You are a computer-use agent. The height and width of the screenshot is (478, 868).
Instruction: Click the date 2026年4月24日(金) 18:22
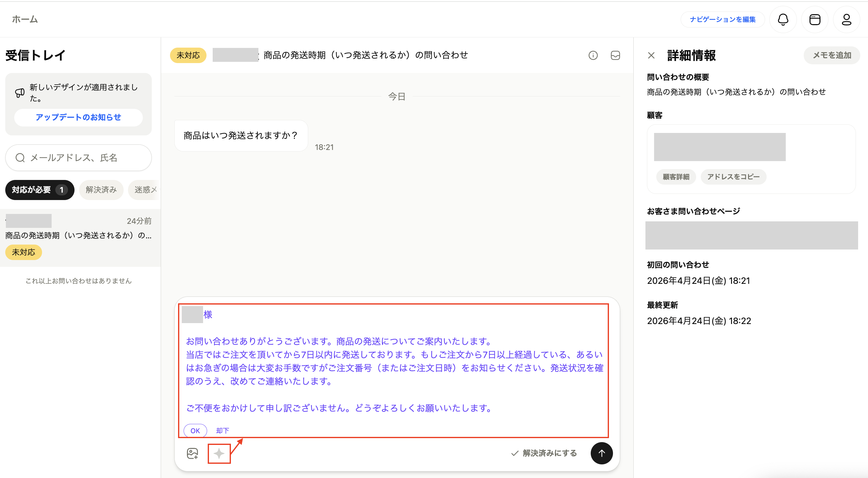[x=699, y=321]
